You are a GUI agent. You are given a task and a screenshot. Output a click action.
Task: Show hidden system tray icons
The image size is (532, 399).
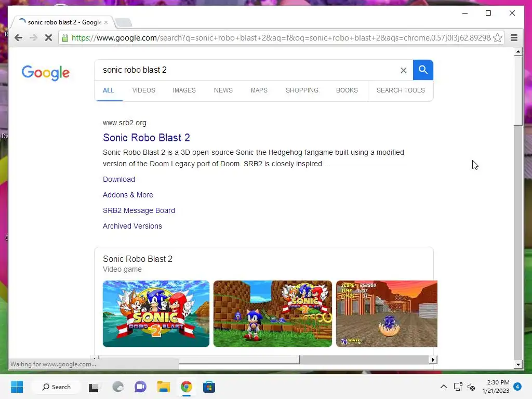[x=444, y=387]
